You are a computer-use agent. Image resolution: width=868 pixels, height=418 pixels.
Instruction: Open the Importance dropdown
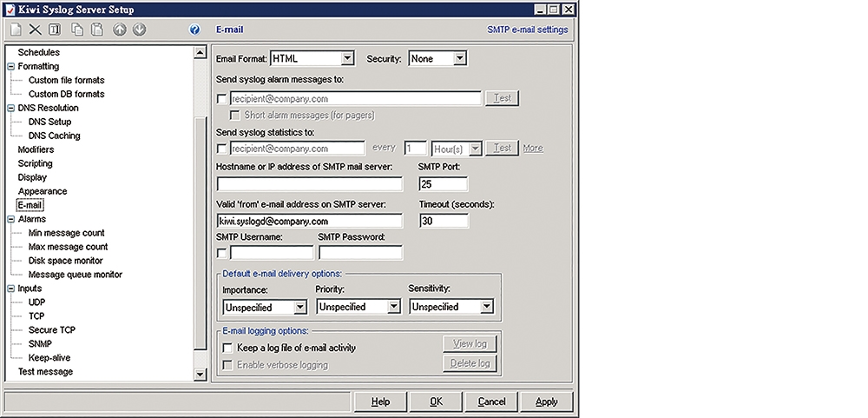click(300, 307)
